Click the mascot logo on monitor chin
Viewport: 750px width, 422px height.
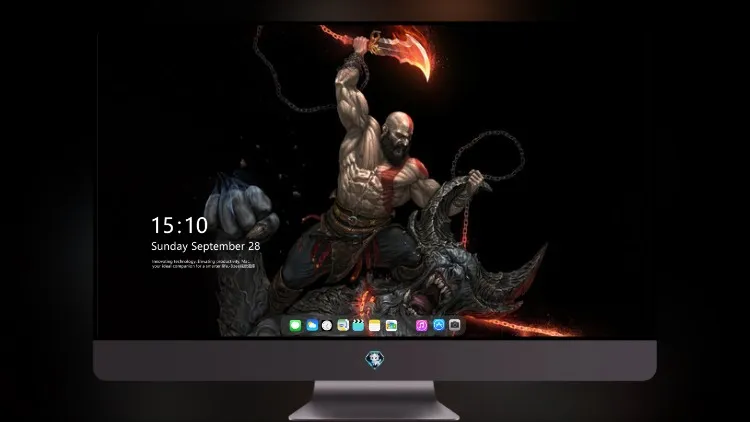(375, 360)
